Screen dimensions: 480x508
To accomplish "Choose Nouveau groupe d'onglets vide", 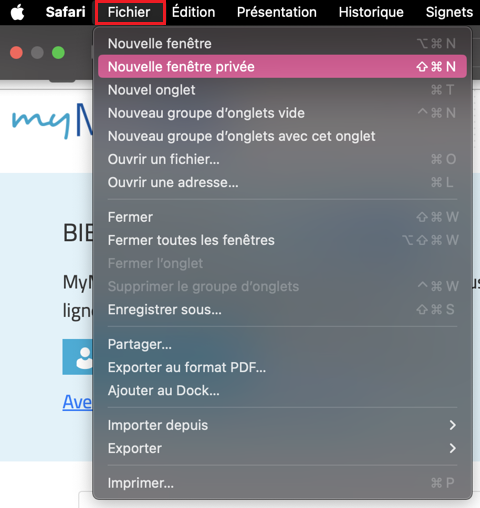I will pyautogui.click(x=282, y=113).
